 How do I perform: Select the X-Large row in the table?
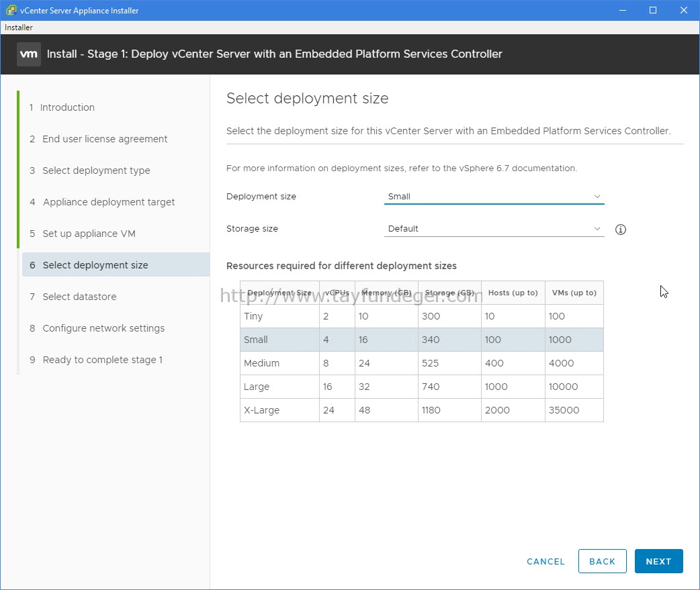click(421, 410)
